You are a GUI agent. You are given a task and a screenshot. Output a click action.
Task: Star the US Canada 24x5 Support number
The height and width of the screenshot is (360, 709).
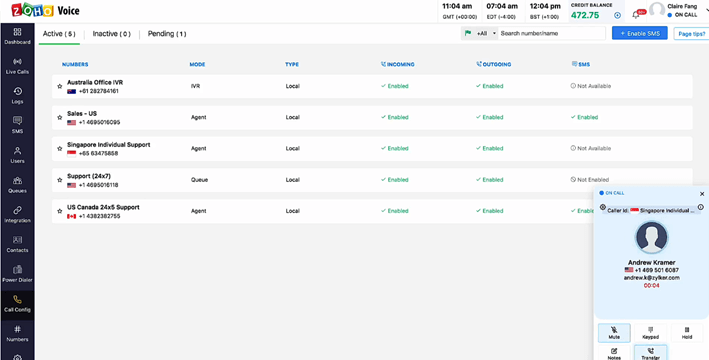tap(60, 211)
